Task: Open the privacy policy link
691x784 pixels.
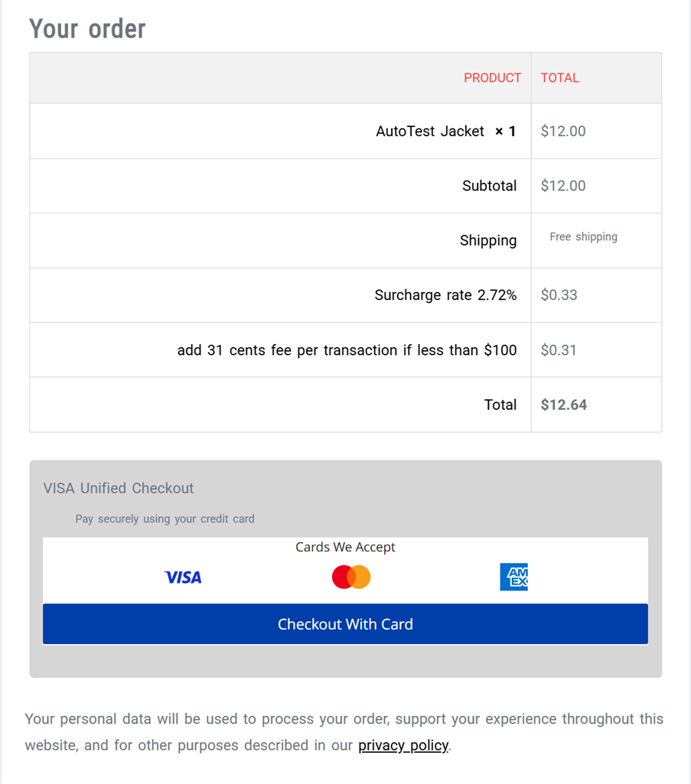Action: pos(403,745)
